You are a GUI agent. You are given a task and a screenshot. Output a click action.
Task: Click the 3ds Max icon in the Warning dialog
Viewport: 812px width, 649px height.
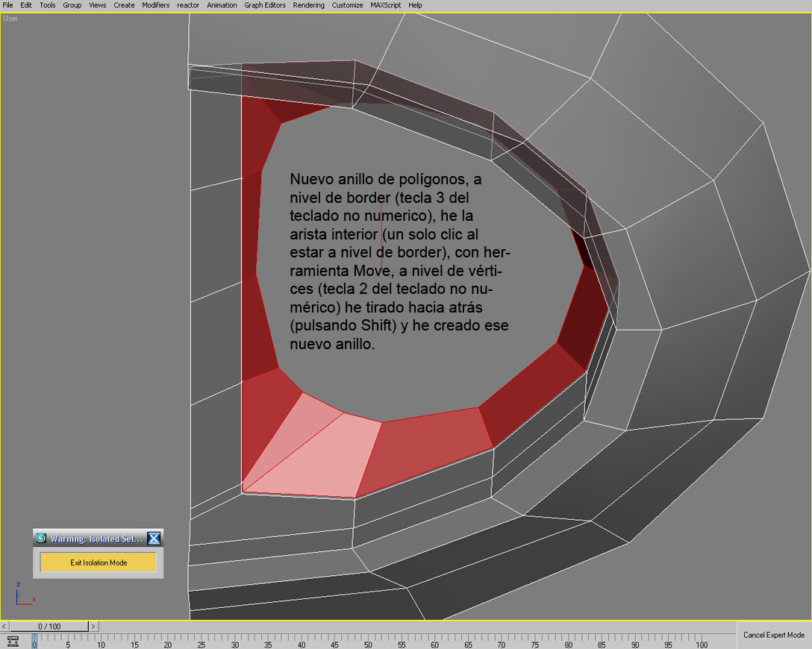(41, 539)
